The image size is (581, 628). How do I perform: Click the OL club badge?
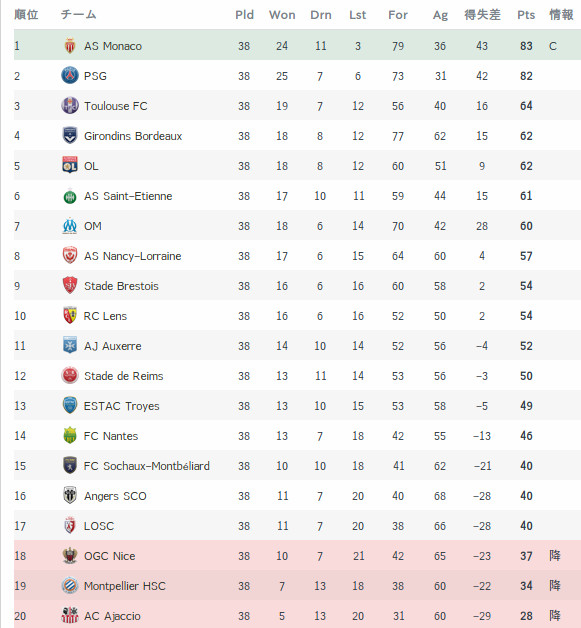[70, 165]
